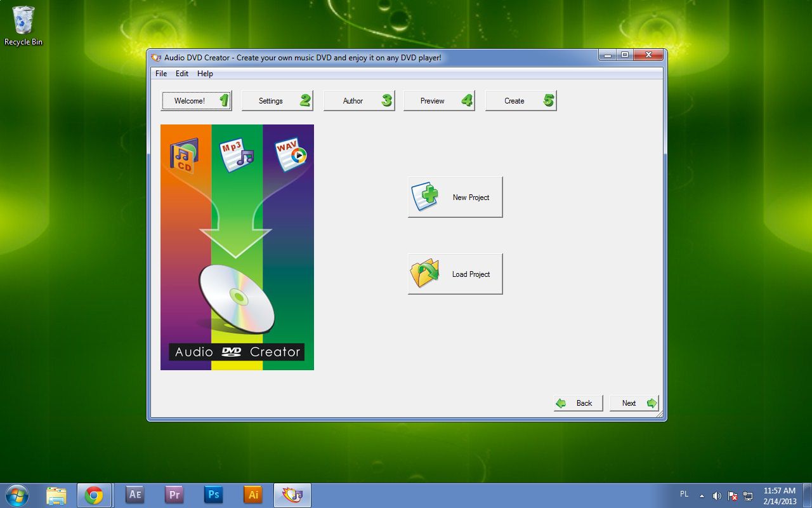Open the Help menu
The image size is (812, 508).
pos(205,74)
